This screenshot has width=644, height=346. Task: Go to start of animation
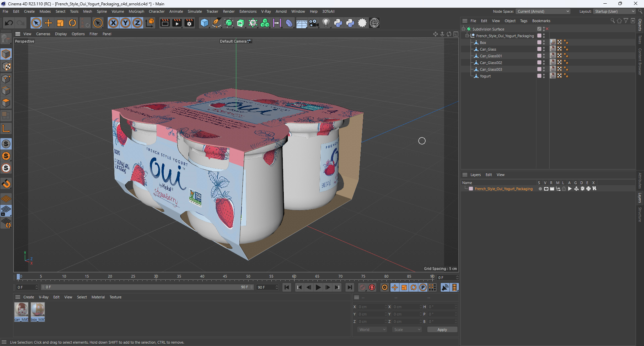coord(287,287)
